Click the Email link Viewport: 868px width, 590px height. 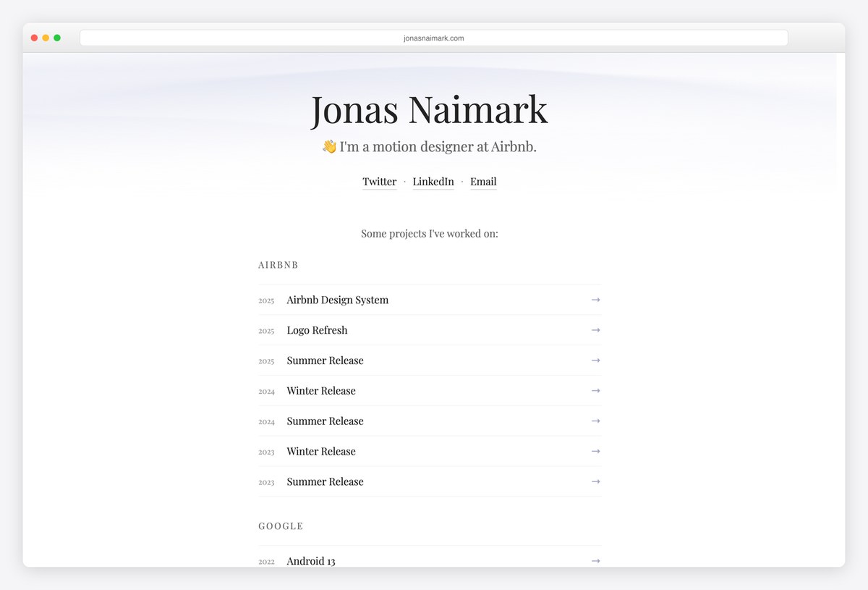[x=483, y=182]
